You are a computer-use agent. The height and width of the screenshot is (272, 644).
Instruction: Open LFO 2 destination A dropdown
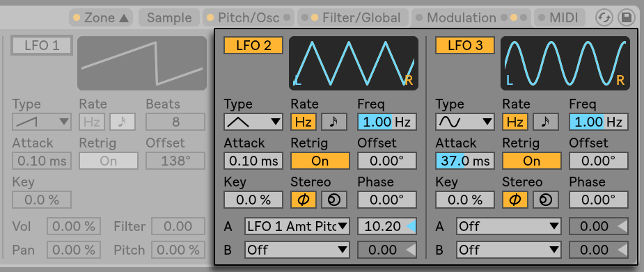pos(297,226)
